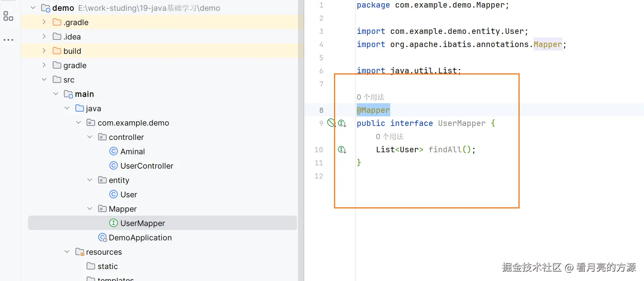This screenshot has width=644, height=281.
Task: Expand the .idea folder
Action: pyautogui.click(x=44, y=37)
